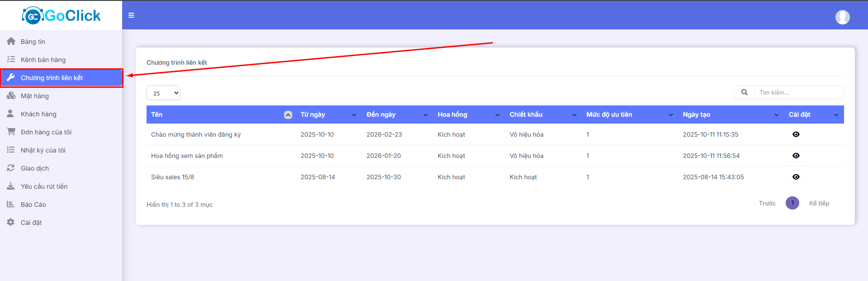Viewport: 868px width, 281px height.
Task: Open the user avatar profile icon
Action: [x=842, y=17]
